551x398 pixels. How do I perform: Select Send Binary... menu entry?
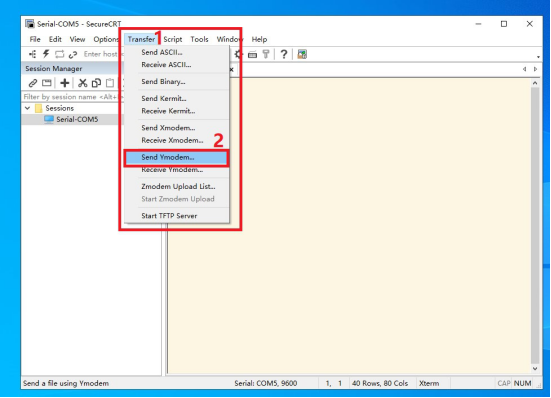click(177, 81)
